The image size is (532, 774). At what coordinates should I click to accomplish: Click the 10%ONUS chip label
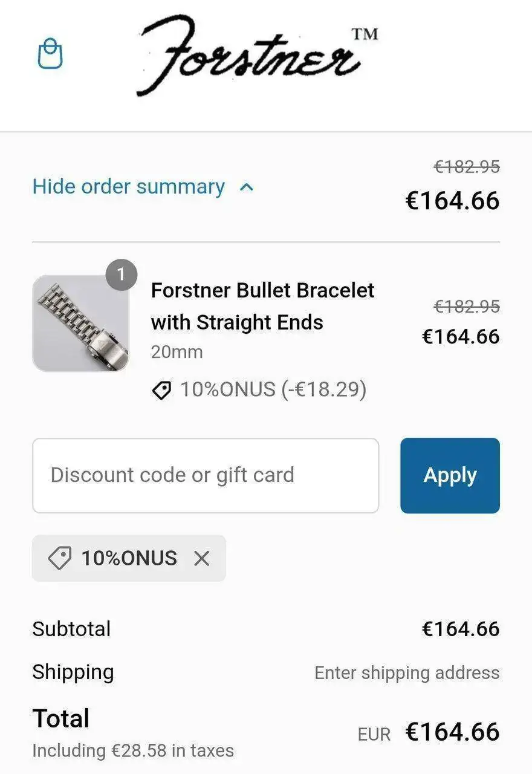coord(129,558)
